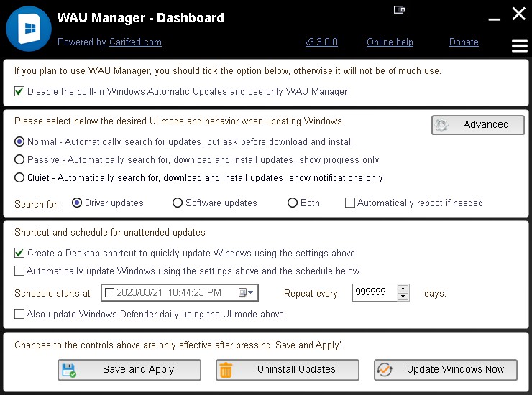The width and height of the screenshot is (532, 395).
Task: Open the calendar picker in schedule field
Action: coord(246,292)
